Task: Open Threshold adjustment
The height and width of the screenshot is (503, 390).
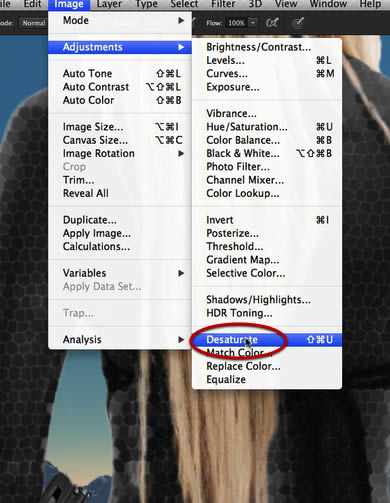Action: point(267,247)
